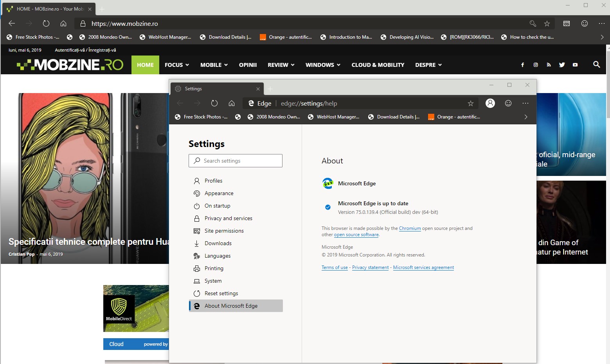Viewport: 610px width, 364px height.
Task: Close the Settings tab
Action: click(258, 89)
